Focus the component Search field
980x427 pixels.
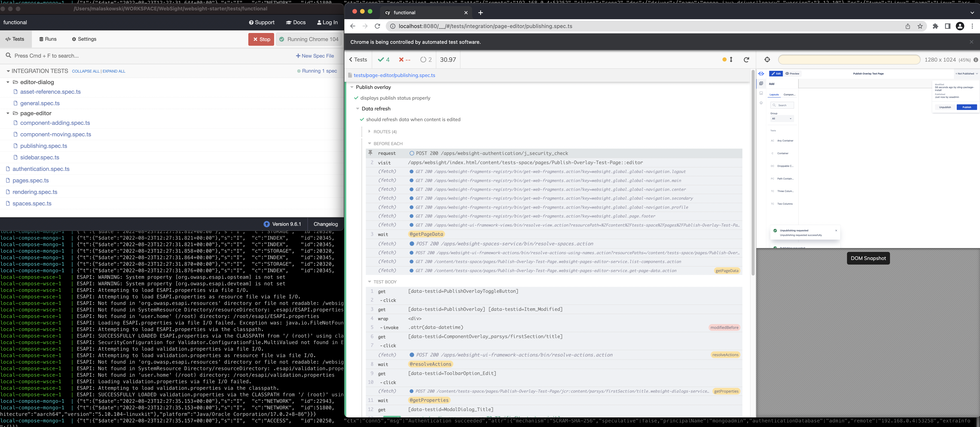coord(782,105)
